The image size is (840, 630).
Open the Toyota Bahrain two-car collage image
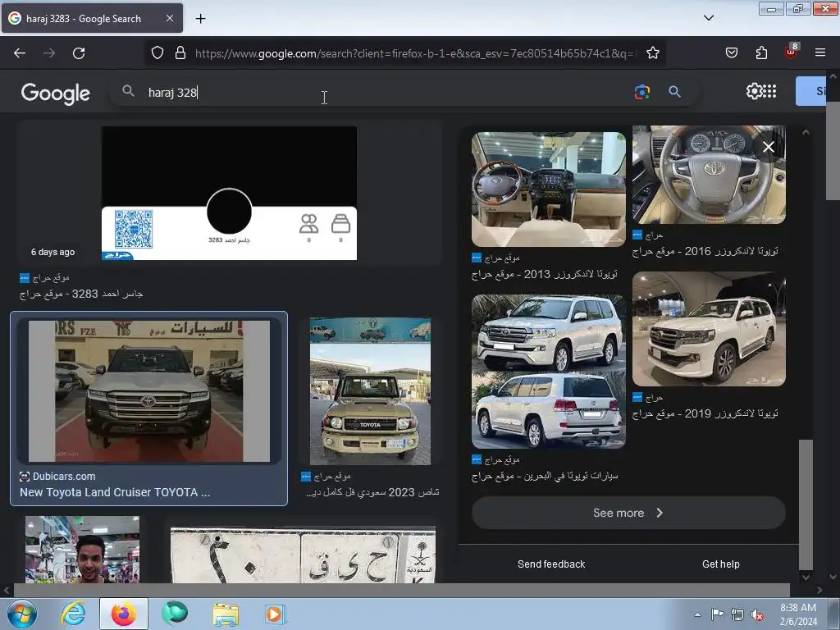tap(549, 372)
